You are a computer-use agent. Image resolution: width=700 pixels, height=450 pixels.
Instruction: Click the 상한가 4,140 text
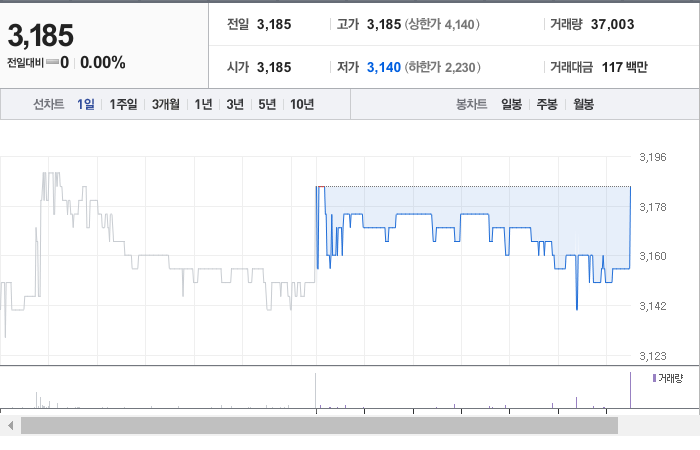442,24
